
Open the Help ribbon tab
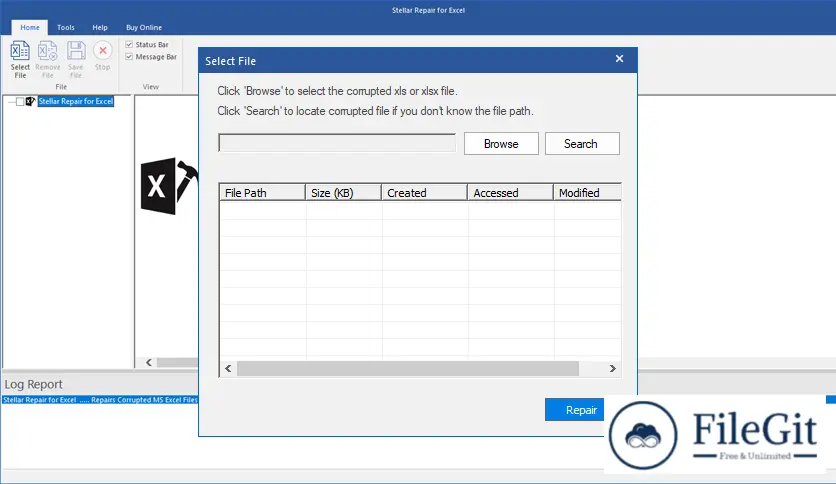[100, 27]
